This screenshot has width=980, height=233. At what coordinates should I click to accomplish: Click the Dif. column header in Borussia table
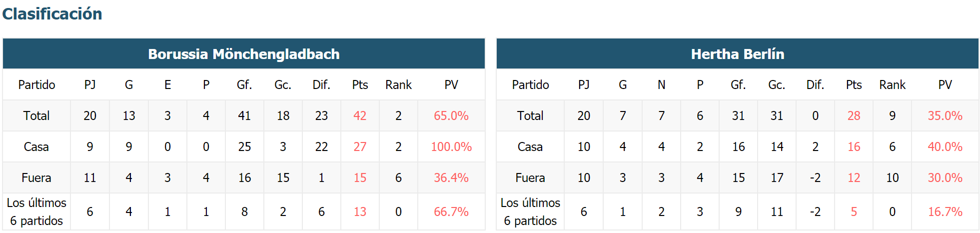tap(321, 84)
